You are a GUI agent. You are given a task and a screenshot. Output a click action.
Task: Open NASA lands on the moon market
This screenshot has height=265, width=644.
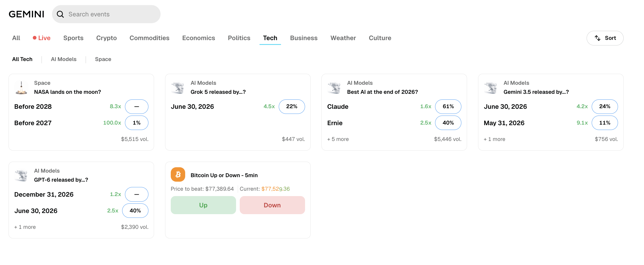coord(68,92)
